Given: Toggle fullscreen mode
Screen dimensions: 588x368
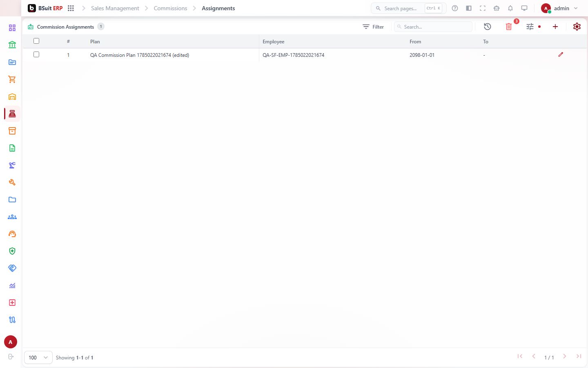Looking at the screenshot, I should coord(483,8).
